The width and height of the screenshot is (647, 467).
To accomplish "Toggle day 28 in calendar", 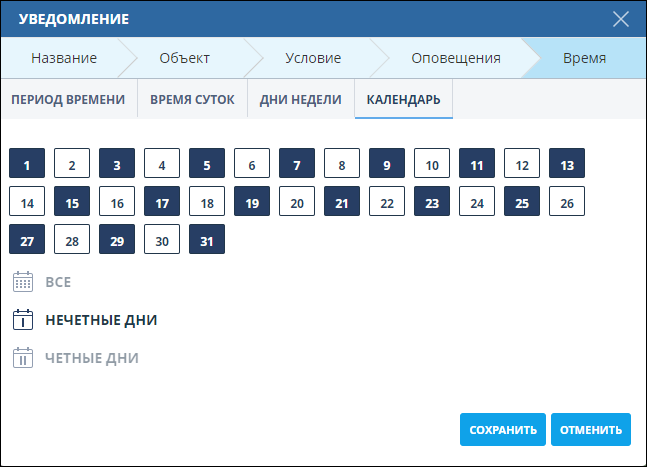I will pos(72,239).
